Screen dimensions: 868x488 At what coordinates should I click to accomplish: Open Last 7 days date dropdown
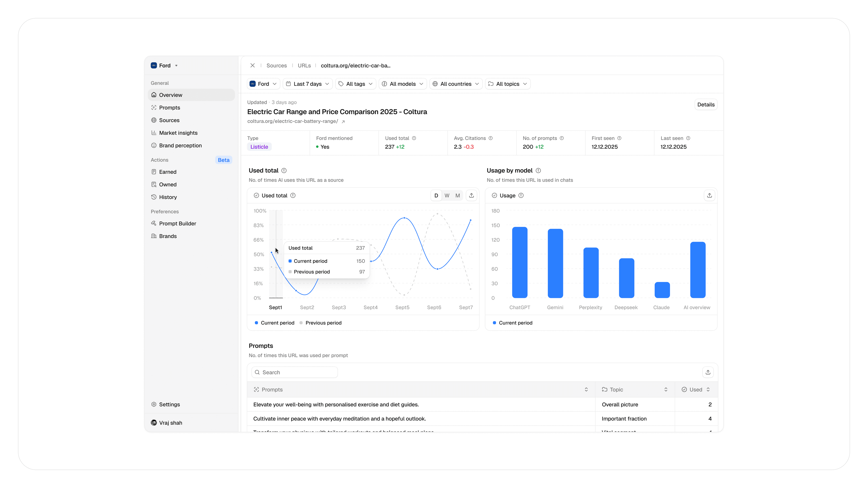click(x=307, y=84)
